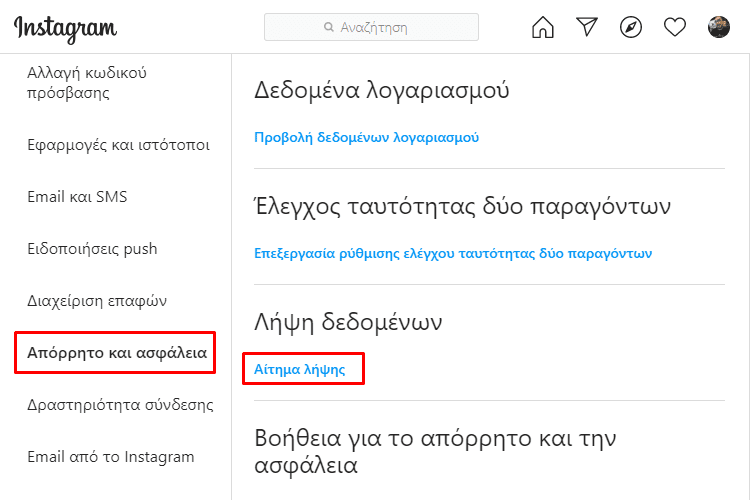Click Επεξεργασία ρύθμισης ελέγχου ταυτότητας link
750x500 pixels.
[x=453, y=254]
